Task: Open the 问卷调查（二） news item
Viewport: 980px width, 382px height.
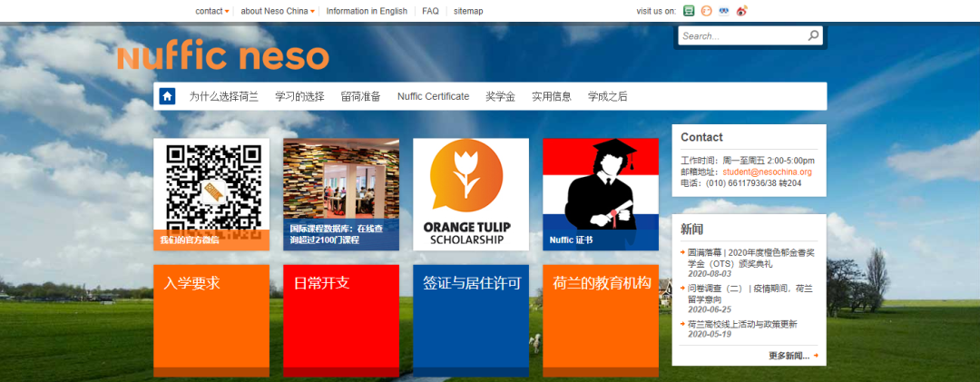Action: 750,294
